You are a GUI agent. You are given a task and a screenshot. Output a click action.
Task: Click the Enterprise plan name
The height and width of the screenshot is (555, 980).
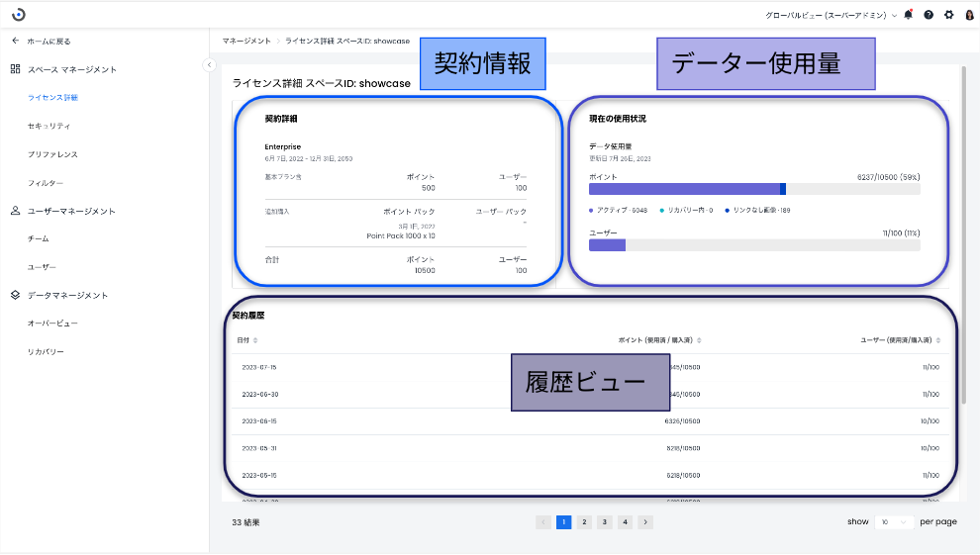tap(282, 146)
